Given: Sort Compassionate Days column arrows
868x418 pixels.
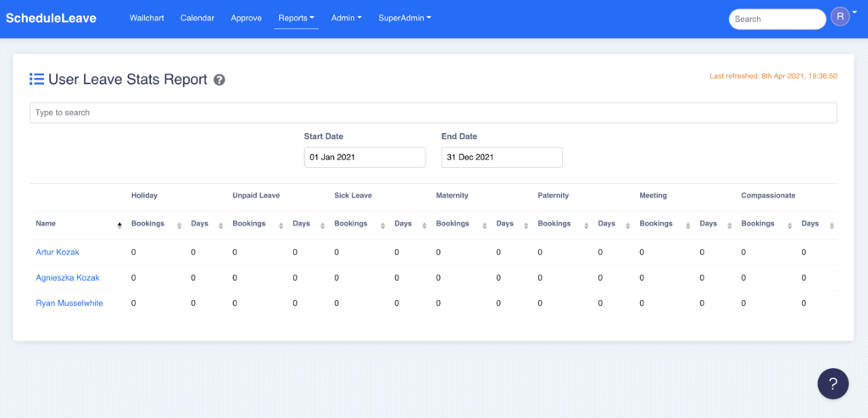Looking at the screenshot, I should pos(832,225).
